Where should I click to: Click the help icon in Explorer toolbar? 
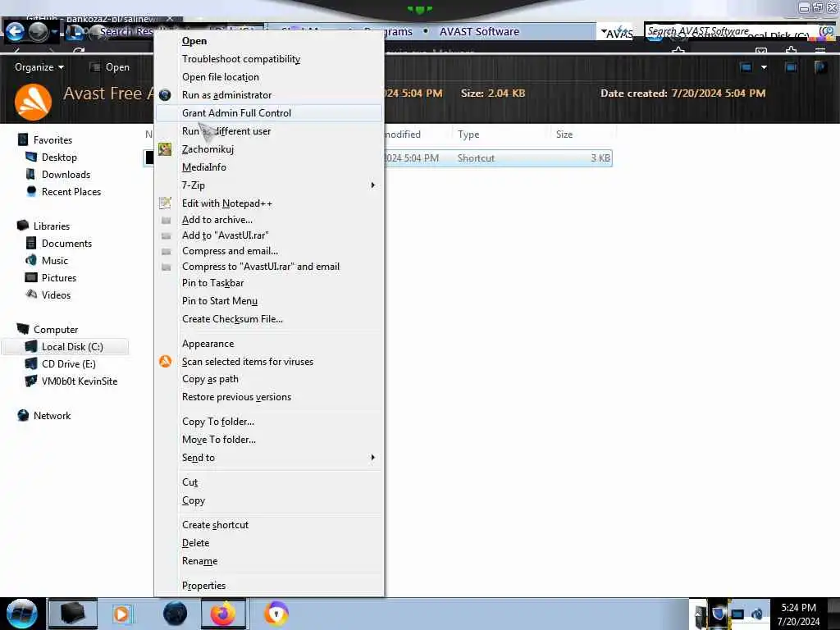coord(820,67)
